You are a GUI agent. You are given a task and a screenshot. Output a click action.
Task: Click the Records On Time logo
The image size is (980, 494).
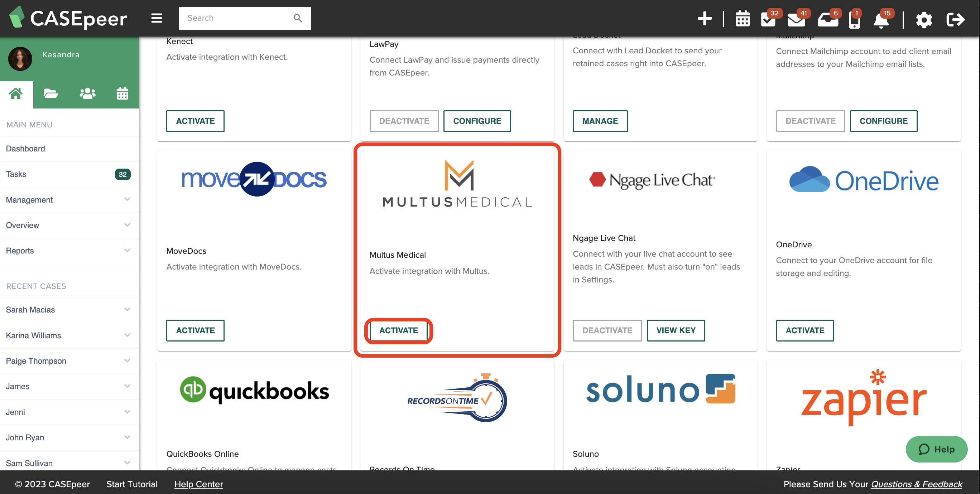click(457, 398)
